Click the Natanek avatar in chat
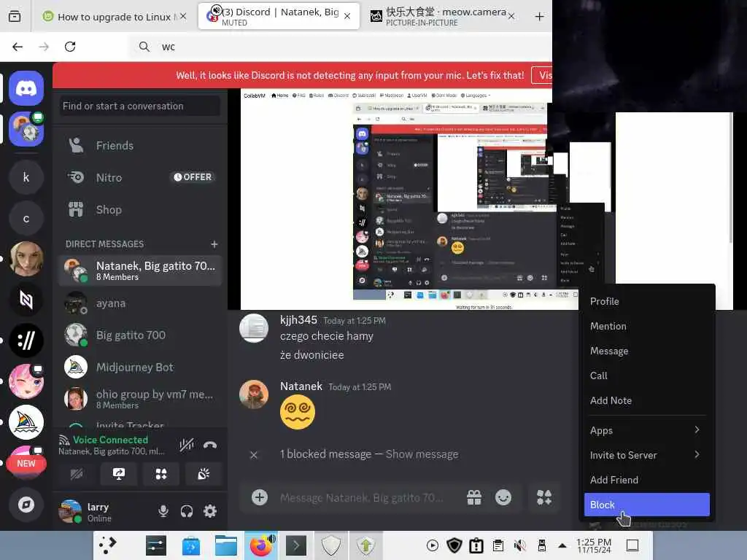 254,394
